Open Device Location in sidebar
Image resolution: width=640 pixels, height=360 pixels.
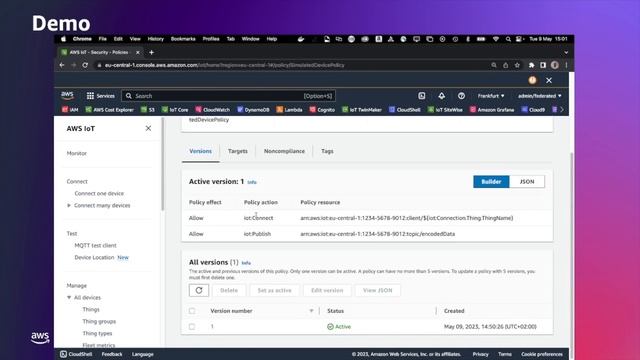pos(94,258)
